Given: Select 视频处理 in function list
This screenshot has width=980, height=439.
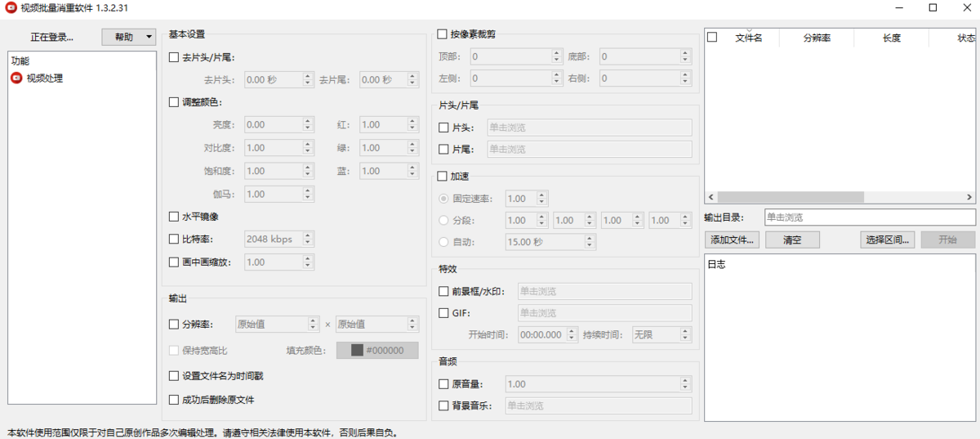Looking at the screenshot, I should point(44,78).
